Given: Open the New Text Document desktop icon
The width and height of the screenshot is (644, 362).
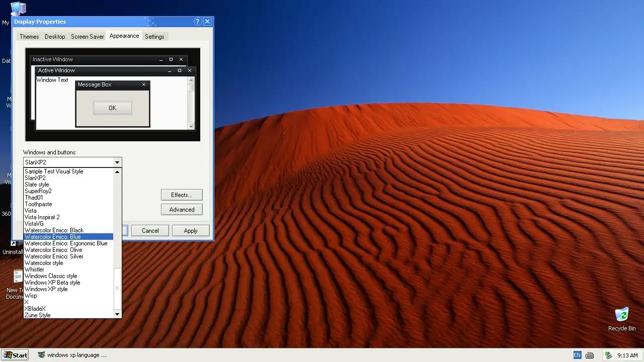Looking at the screenshot, I should (16, 285).
